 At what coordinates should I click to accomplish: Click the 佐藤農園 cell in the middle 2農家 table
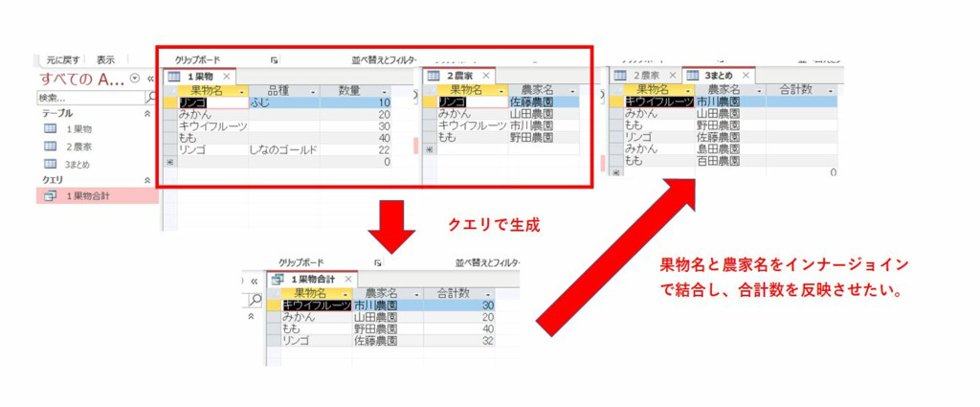point(544,102)
